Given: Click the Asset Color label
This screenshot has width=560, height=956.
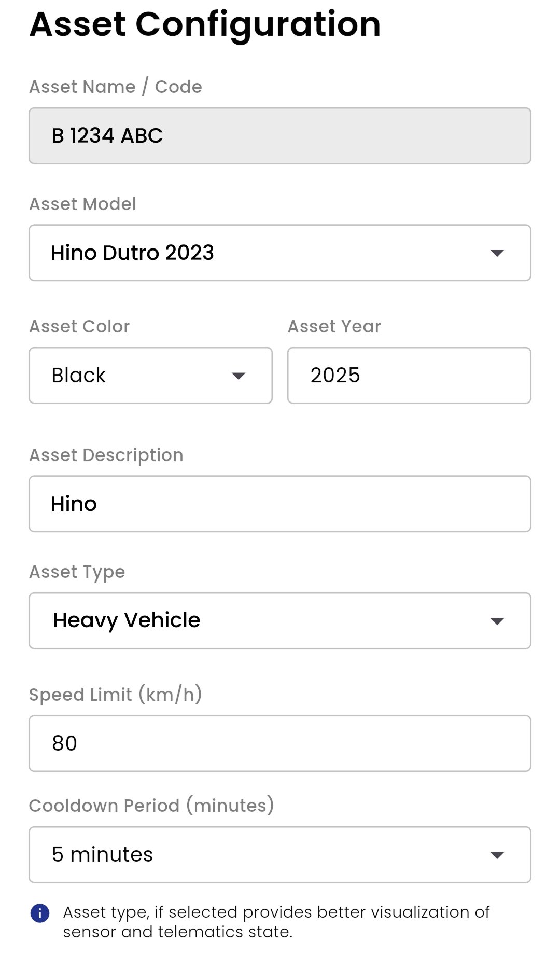Looking at the screenshot, I should 79,326.
